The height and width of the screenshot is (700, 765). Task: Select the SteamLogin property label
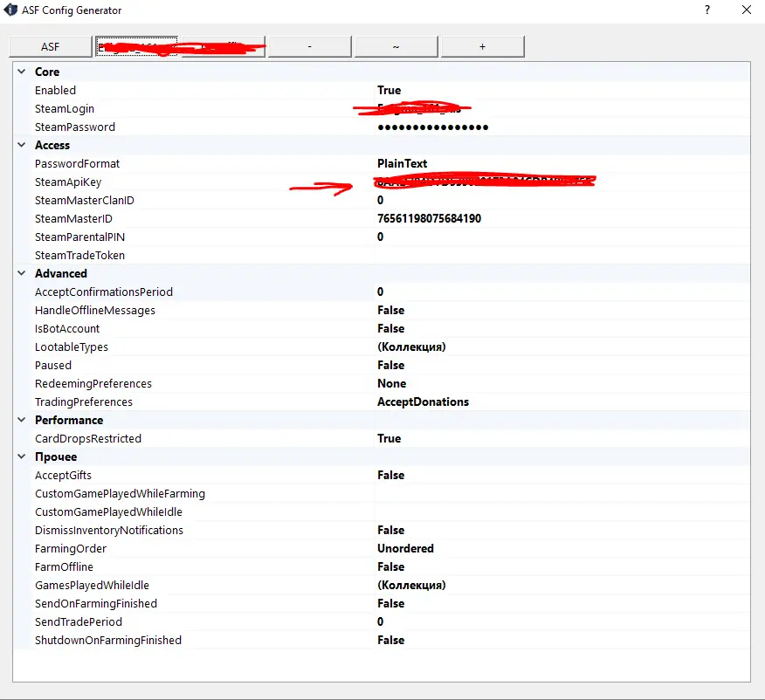(65, 109)
